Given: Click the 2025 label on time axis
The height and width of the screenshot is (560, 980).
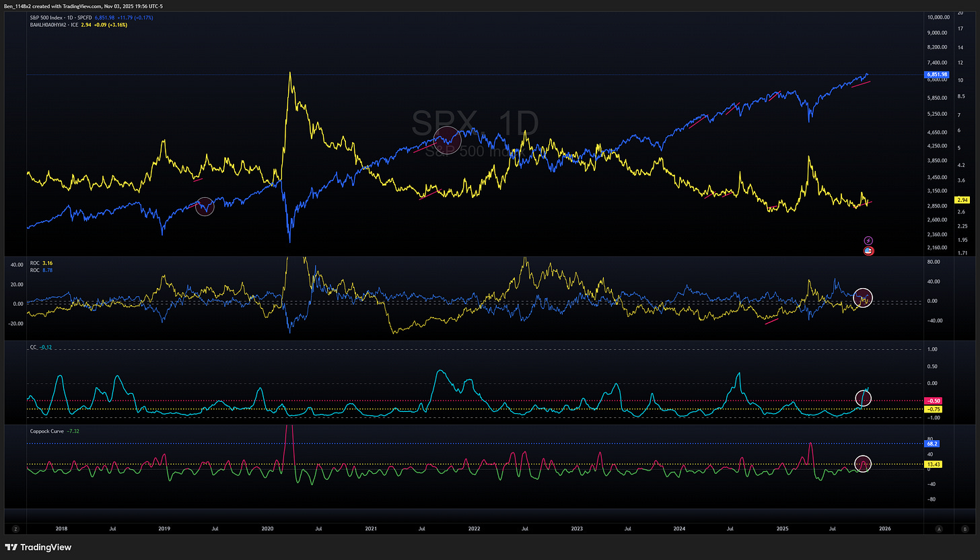Looking at the screenshot, I should point(782,530).
